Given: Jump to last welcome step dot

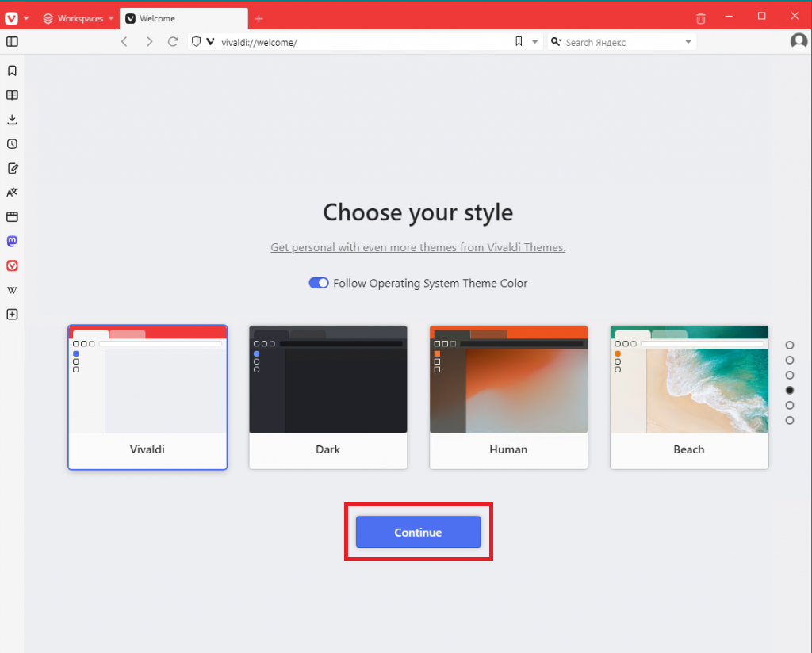Looking at the screenshot, I should coord(790,420).
